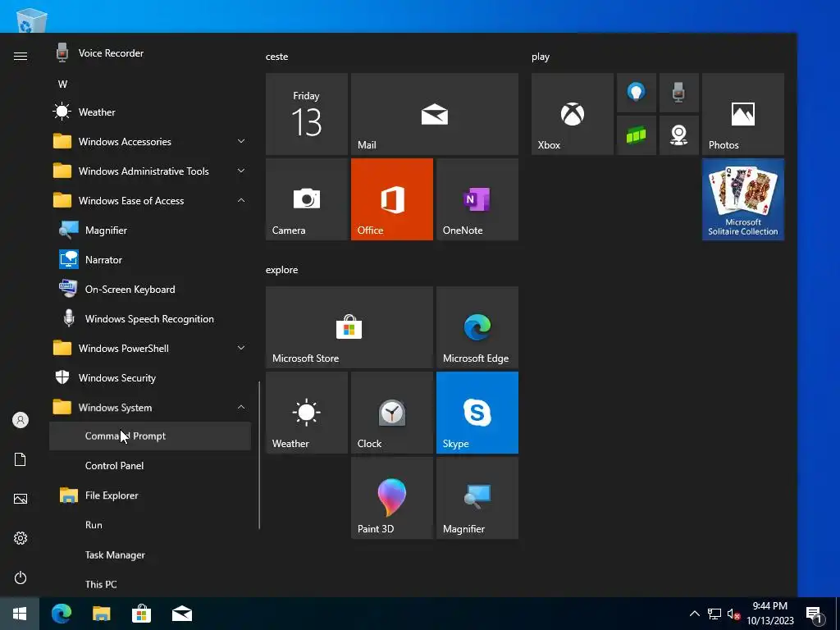
Task: Open Magnifier in the app list
Action: point(150,230)
